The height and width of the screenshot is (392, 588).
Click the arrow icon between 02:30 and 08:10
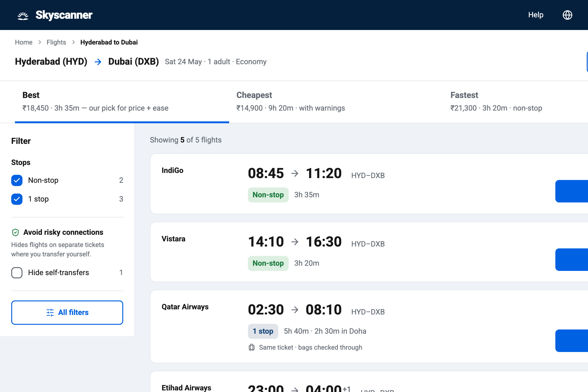point(295,310)
